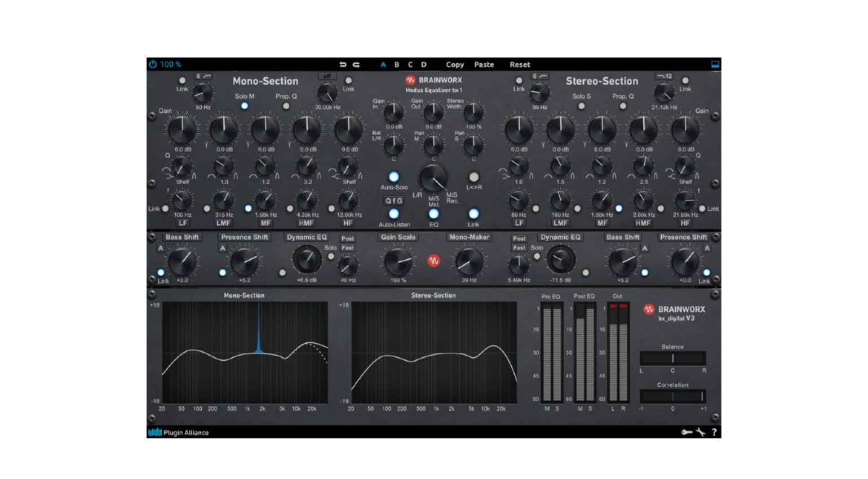Click the Stereo Width knob
868x479 pixels.
pyautogui.click(x=473, y=113)
